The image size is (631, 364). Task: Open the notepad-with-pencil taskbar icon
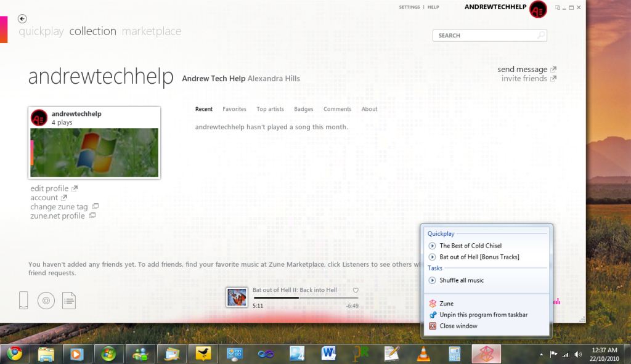pos(391,354)
